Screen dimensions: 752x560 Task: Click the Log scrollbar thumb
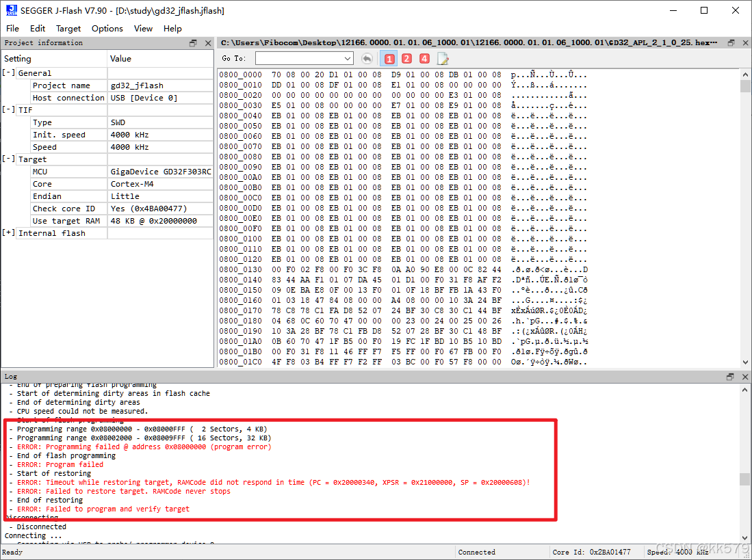pos(744,479)
